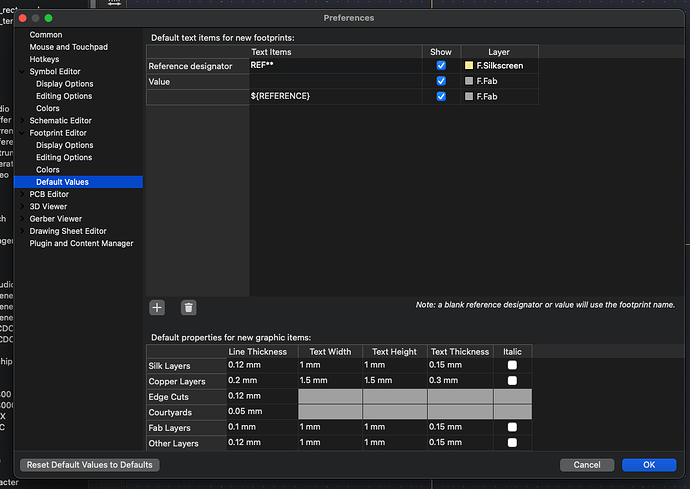
Task: Toggle Show checkbox for ${REFERENCE} row
Action: (441, 96)
